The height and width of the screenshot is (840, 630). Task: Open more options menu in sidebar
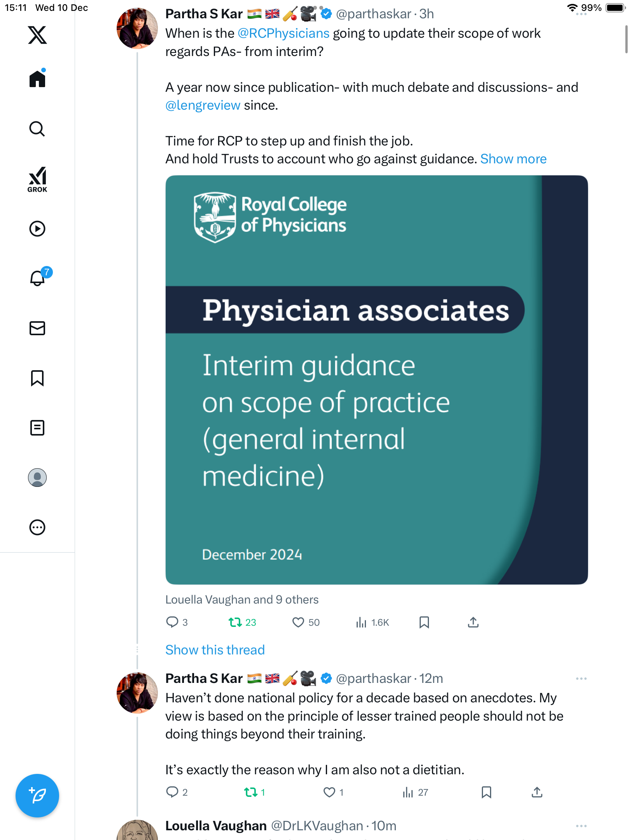click(x=37, y=527)
